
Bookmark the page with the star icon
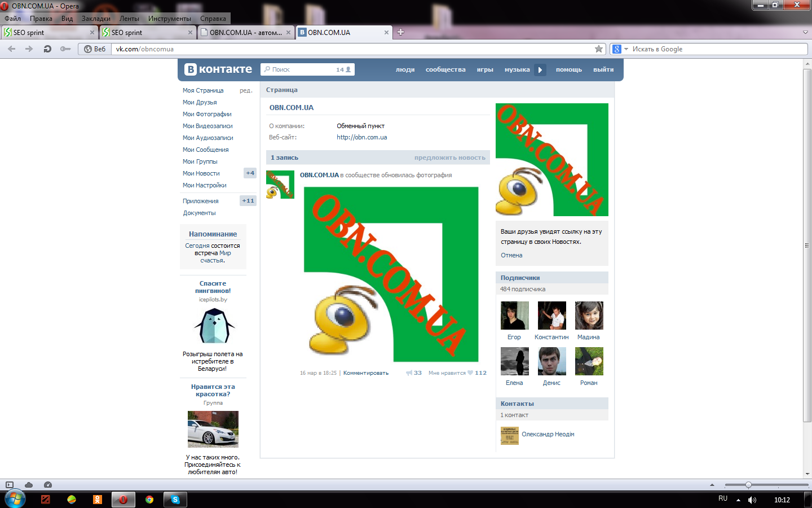599,49
